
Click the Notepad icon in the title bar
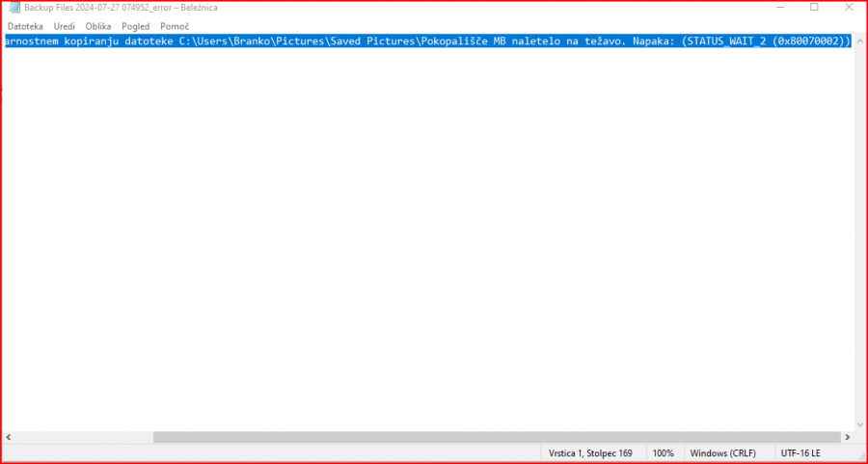pos(14,8)
